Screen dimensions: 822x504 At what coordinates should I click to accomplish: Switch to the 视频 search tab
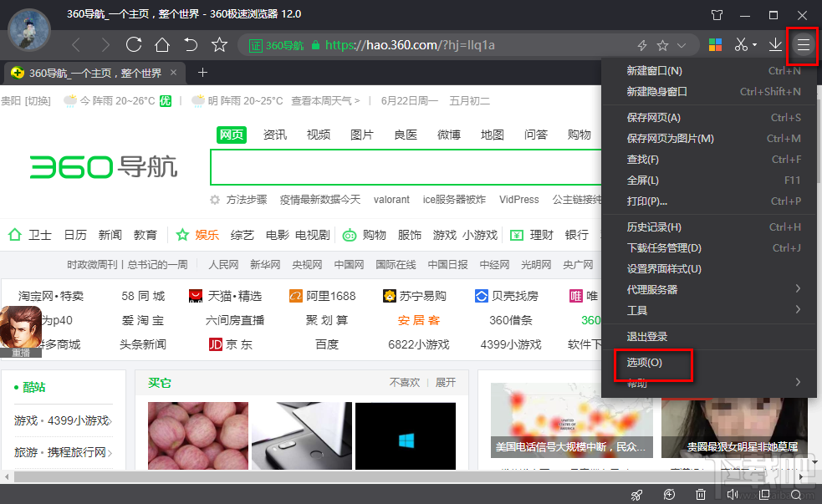319,133
